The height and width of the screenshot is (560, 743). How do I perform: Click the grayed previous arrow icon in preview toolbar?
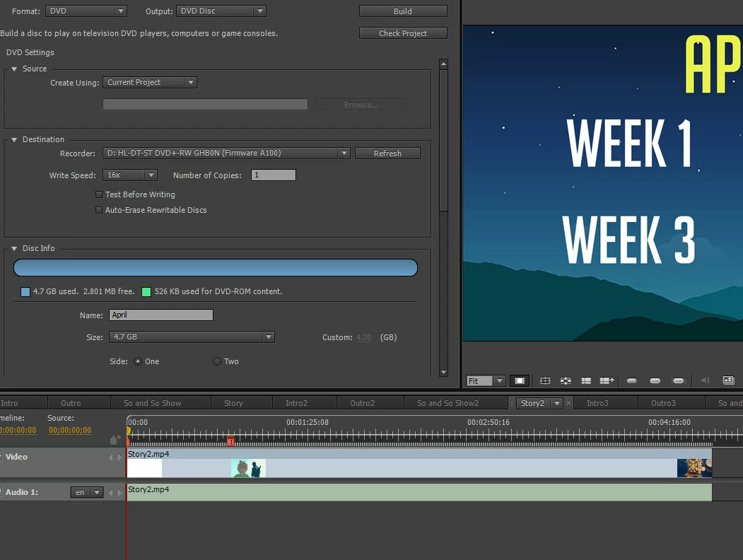pyautogui.click(x=705, y=380)
